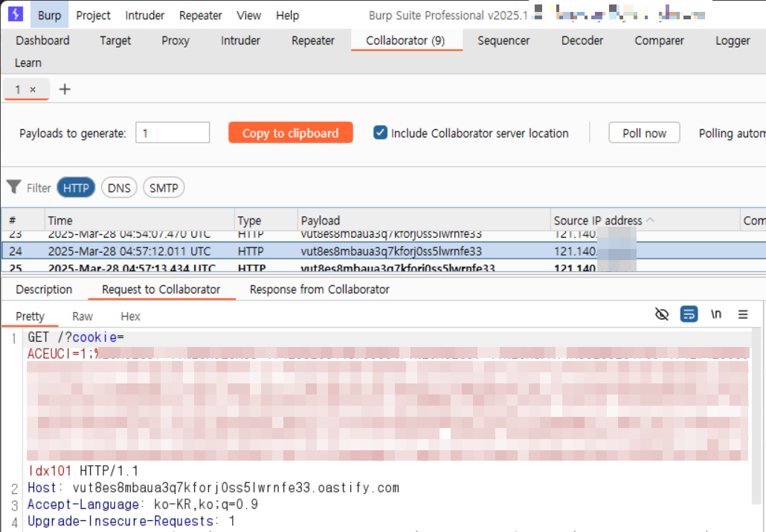Toggle the line wrap icon
The height and width of the screenshot is (532, 766).
point(689,314)
